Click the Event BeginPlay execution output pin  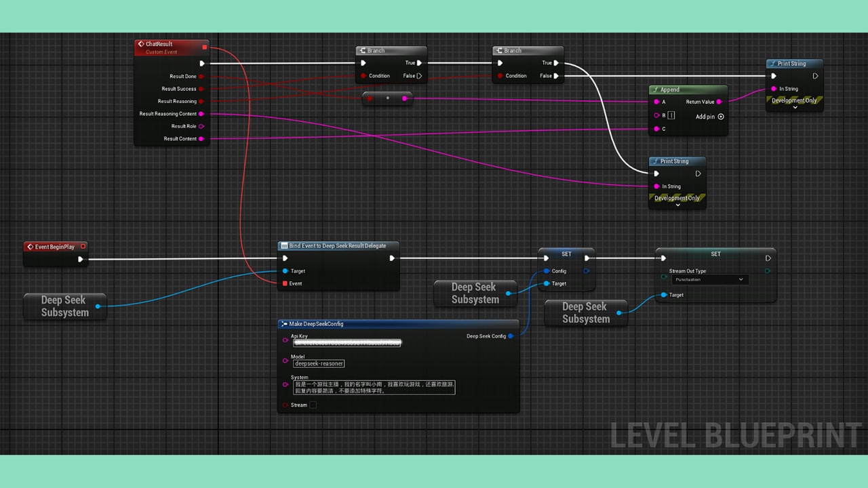[80, 259]
